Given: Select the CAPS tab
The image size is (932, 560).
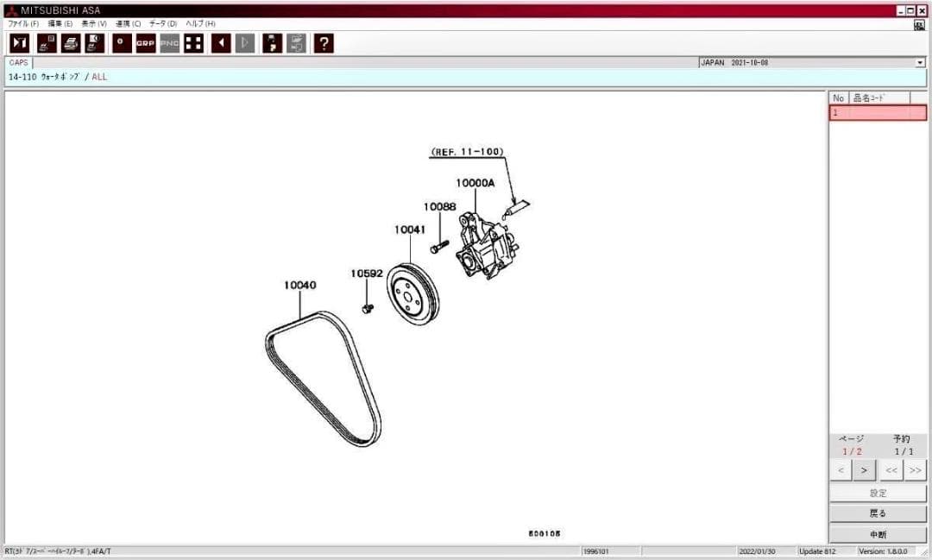Looking at the screenshot, I should pos(18,63).
